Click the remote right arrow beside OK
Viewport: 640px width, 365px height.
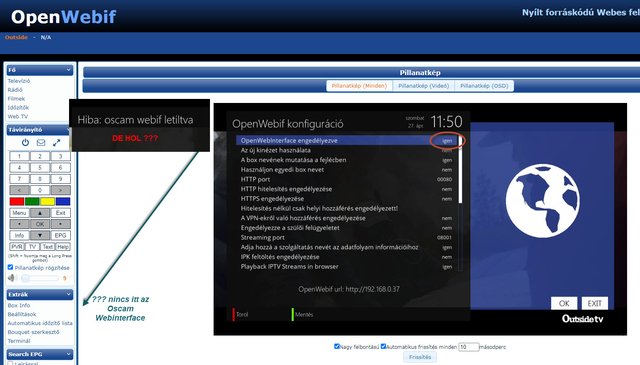click(60, 224)
